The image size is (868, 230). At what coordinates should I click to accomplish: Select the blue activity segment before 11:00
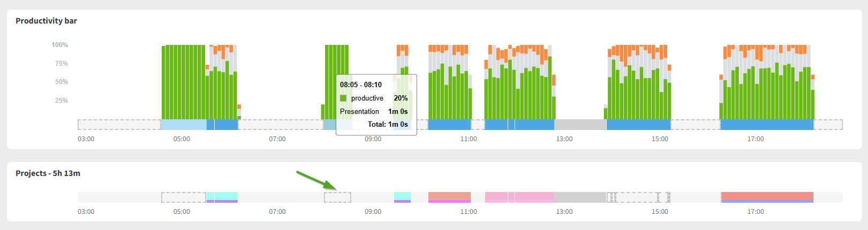pyautogui.click(x=449, y=125)
